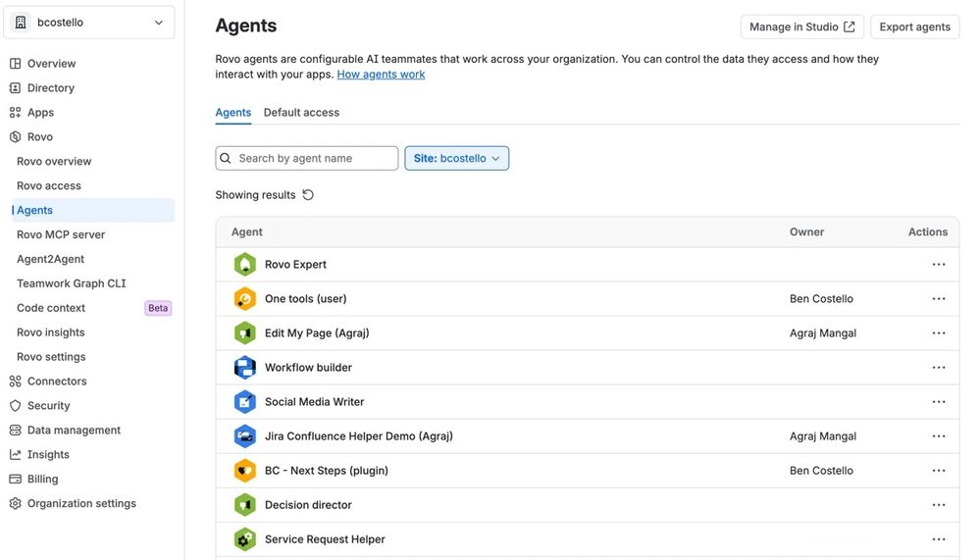Click the Overview sidebar icon
Image resolution: width=979 pixels, height=560 pixels.
(15, 63)
